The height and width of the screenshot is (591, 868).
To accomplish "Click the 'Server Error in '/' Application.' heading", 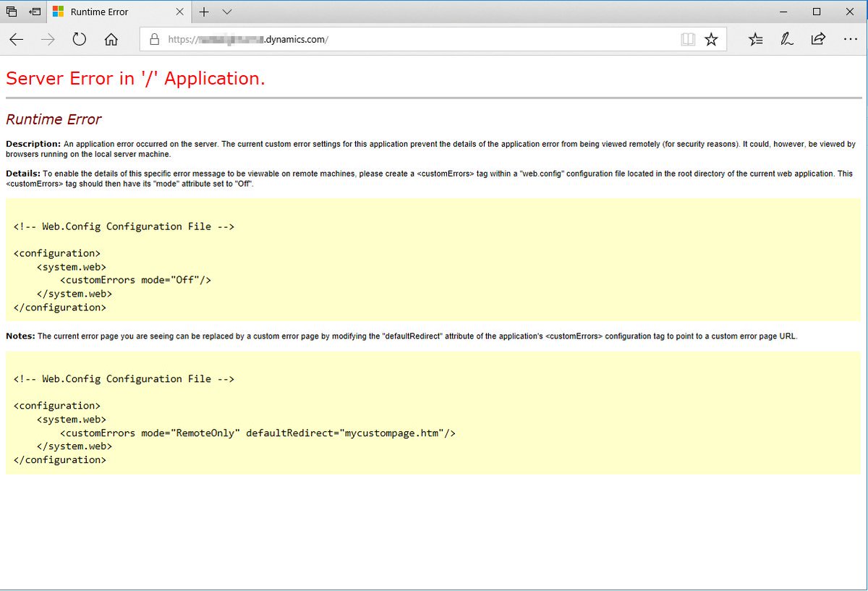I will pos(136,78).
